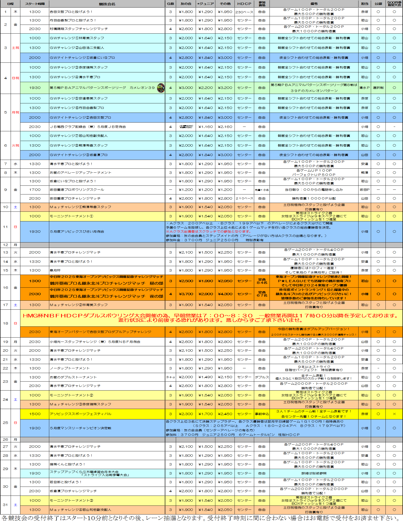Select モーニングトーナメント③ event name
The width and height of the screenshot is (403, 532).
[x=71, y=501]
